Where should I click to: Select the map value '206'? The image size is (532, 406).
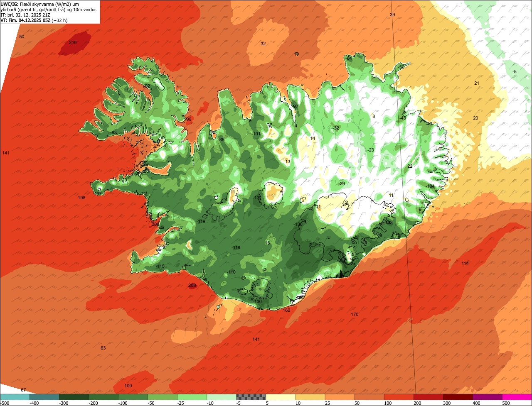[x=155, y=224]
